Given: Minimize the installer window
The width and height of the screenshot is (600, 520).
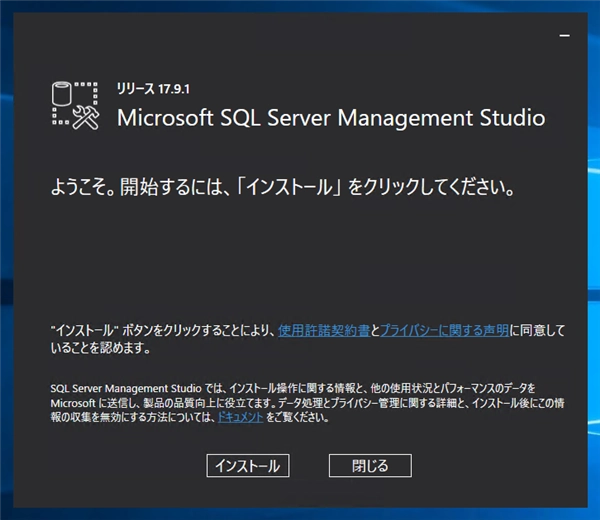Looking at the screenshot, I should (x=565, y=33).
